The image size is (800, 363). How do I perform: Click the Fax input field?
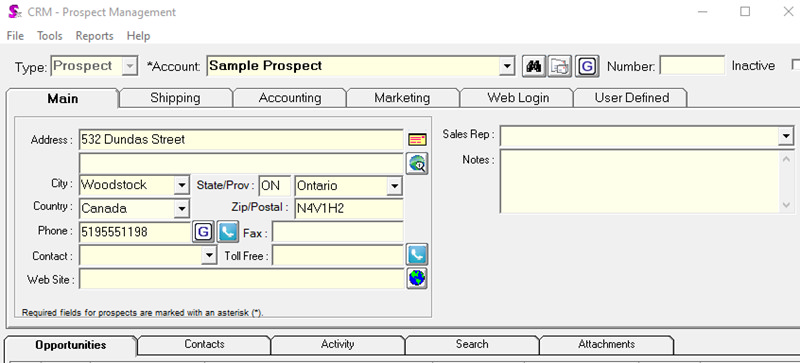pyautogui.click(x=338, y=232)
